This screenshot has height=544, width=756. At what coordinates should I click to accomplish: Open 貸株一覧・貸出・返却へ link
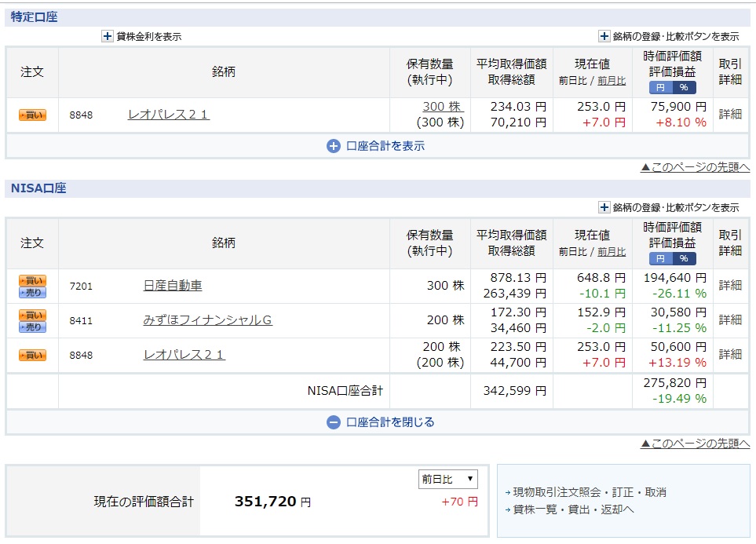pos(573,509)
